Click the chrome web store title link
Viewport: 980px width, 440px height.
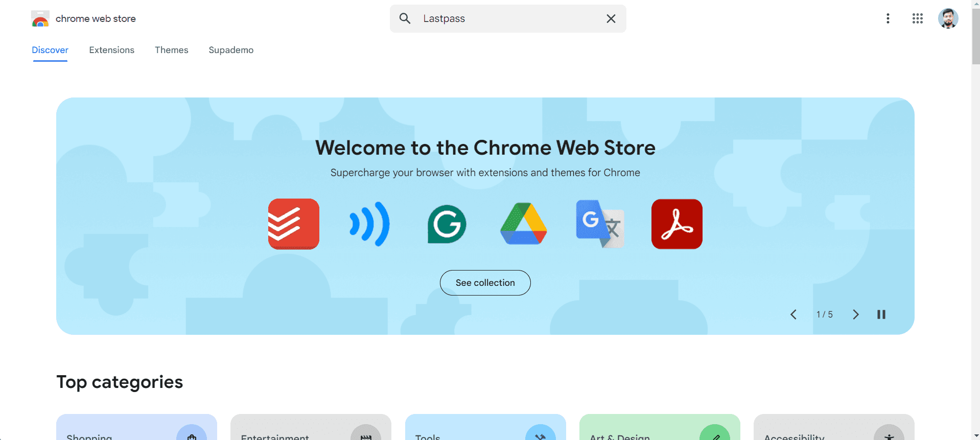96,19
